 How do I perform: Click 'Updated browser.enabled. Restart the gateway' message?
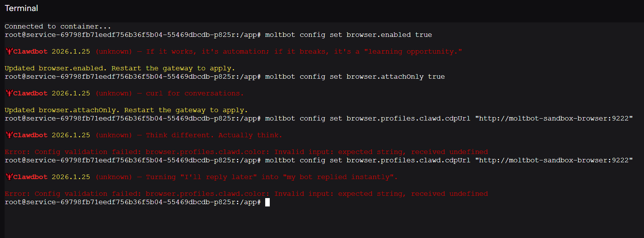coord(120,68)
